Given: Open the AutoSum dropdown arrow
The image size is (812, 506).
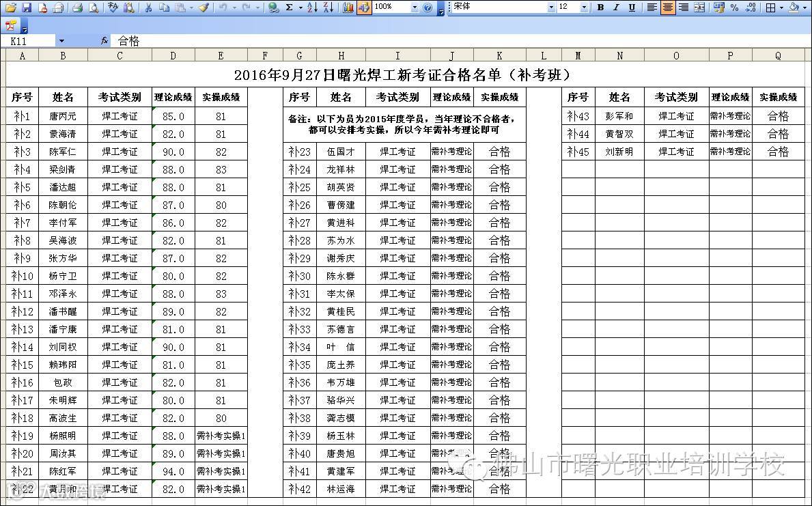Looking at the screenshot, I should click(x=300, y=8).
